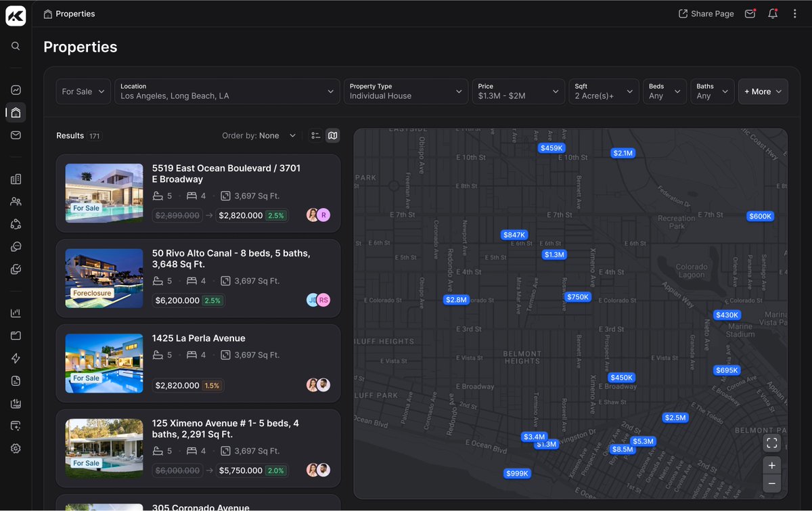Select the $2.5M map price marker
Image resolution: width=812 pixels, height=511 pixels.
tap(675, 418)
